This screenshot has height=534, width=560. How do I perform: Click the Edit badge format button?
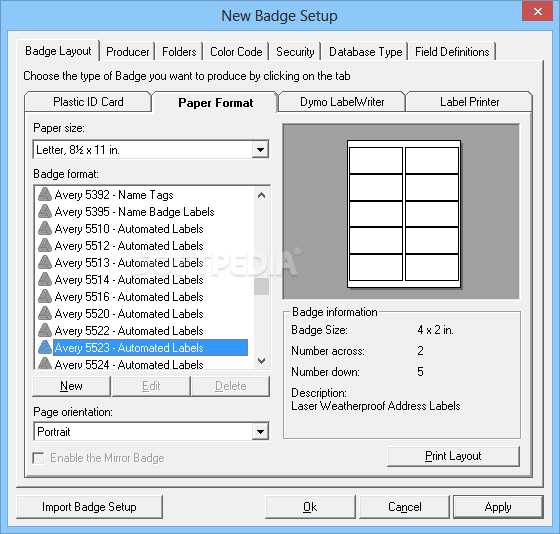(151, 386)
